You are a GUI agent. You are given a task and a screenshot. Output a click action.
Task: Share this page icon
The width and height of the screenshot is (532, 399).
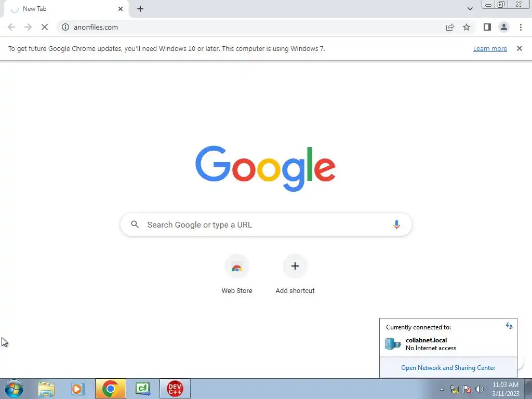click(450, 27)
